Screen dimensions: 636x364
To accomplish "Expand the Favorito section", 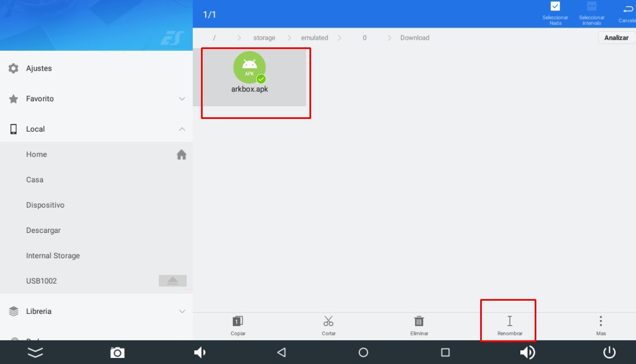I will coord(182,99).
